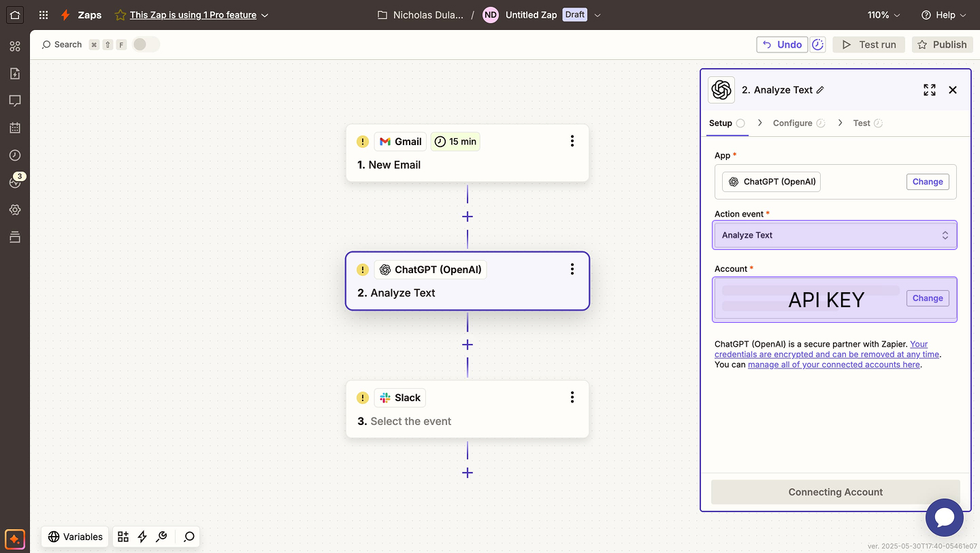
Task: Click the version history icon next to Undo
Action: 818,44
